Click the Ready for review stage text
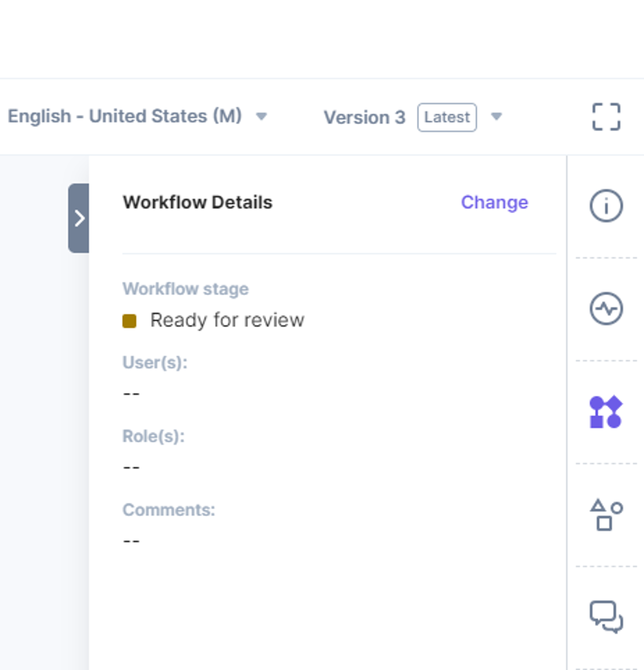Viewport: 644px width, 670px height. click(x=227, y=320)
